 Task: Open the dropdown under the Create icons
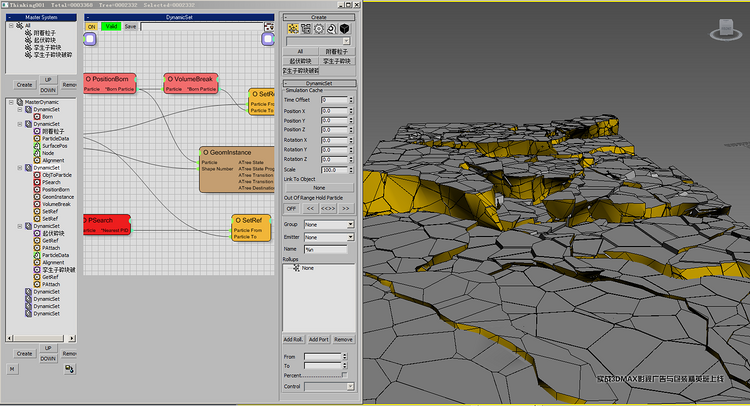(346, 41)
